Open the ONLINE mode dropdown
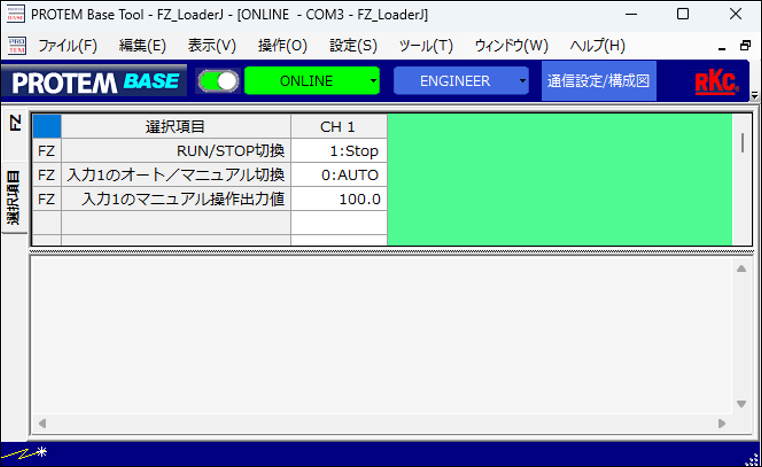762x467 pixels. click(x=312, y=81)
